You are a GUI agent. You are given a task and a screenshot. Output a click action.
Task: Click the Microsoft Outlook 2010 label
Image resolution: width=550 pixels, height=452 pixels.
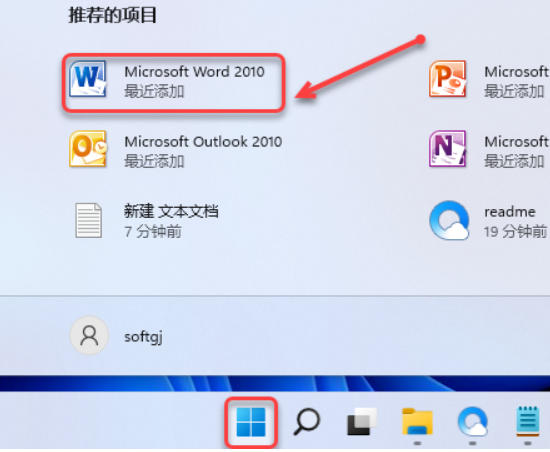(203, 142)
